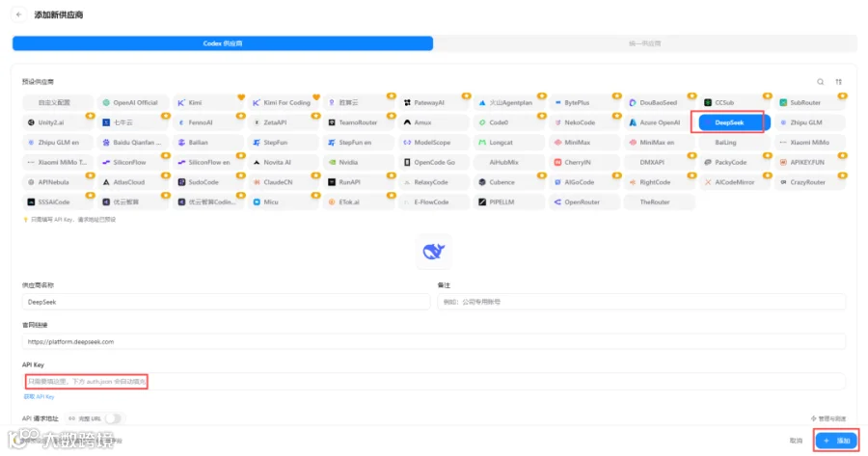Choose the OpenAI Official preset

133,103
